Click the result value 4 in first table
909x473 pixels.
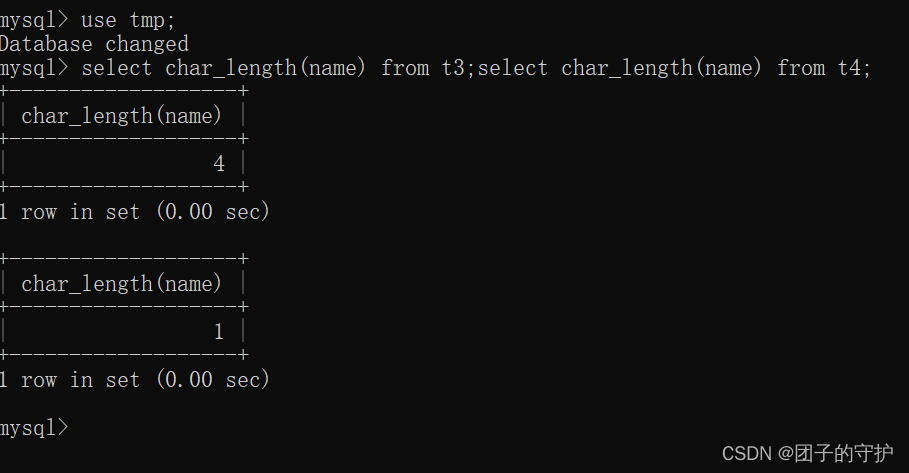coord(219,164)
